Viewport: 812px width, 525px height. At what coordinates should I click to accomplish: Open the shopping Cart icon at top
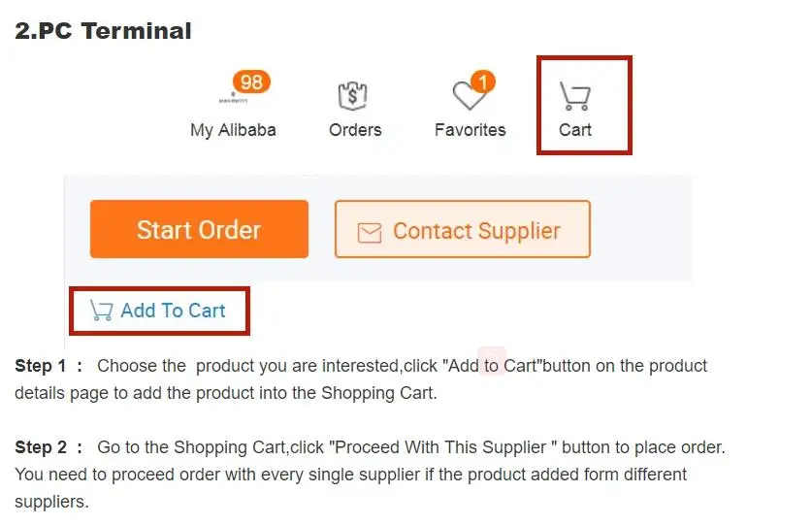pyautogui.click(x=574, y=96)
